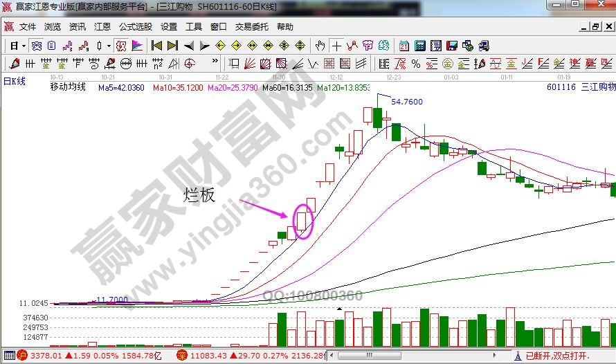Open the calendar icon in toolbar

coord(404,46)
